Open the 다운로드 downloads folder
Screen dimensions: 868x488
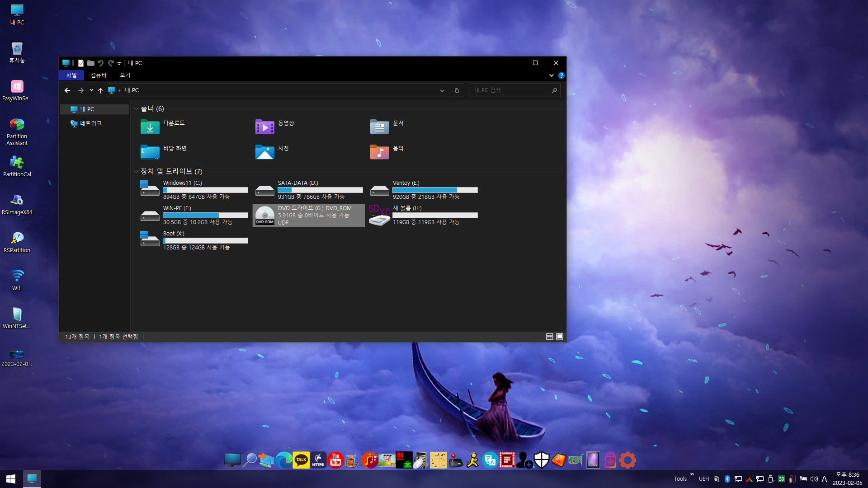(163, 127)
